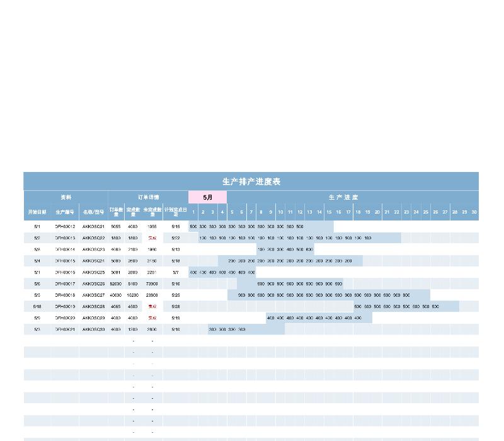
Task: Click the red status cell in AKKOSC22 row
Action: pos(152,238)
